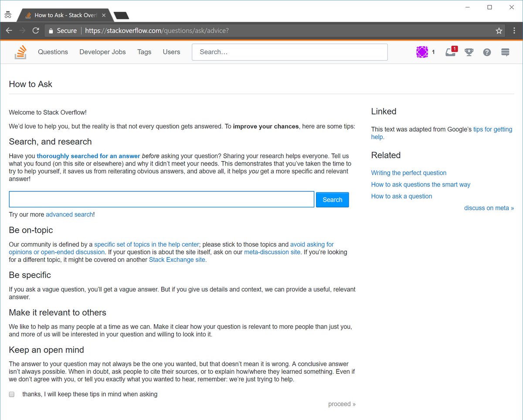523x420 pixels.
Task: Click the 'Search, and research' heading
Action: click(x=50, y=142)
